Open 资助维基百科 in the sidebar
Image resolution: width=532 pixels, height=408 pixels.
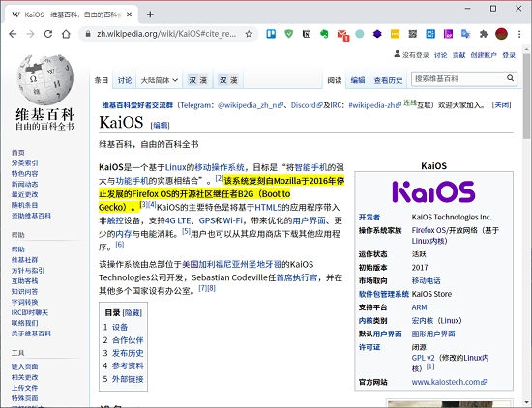click(x=31, y=216)
